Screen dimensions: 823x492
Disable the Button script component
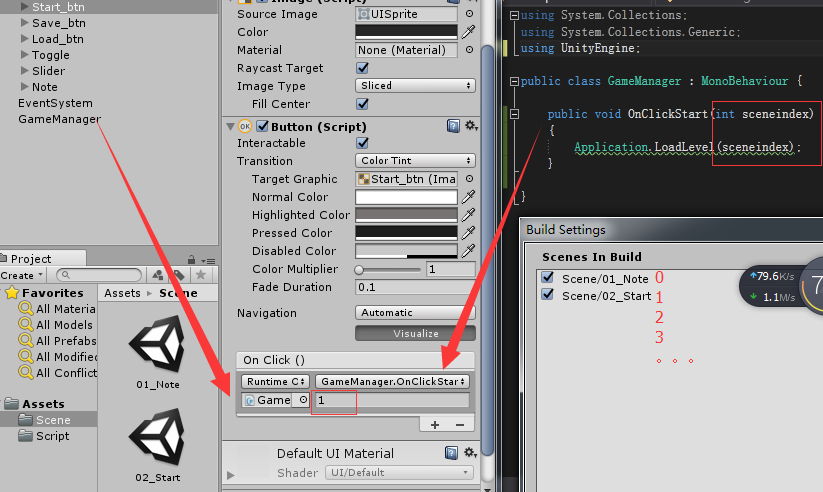(262, 127)
